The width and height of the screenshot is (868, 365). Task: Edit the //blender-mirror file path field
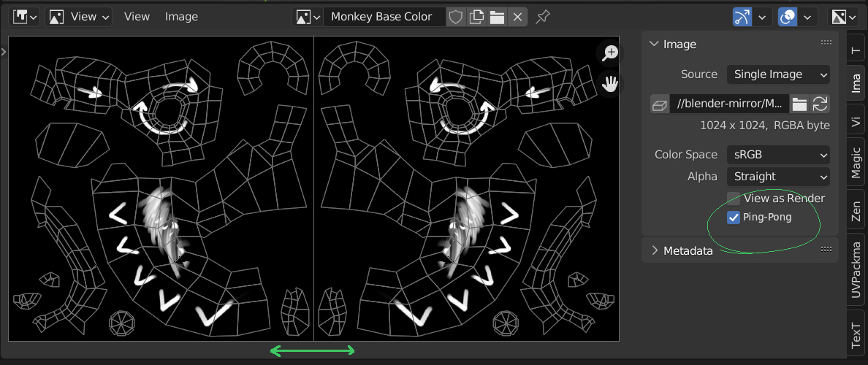(x=729, y=104)
